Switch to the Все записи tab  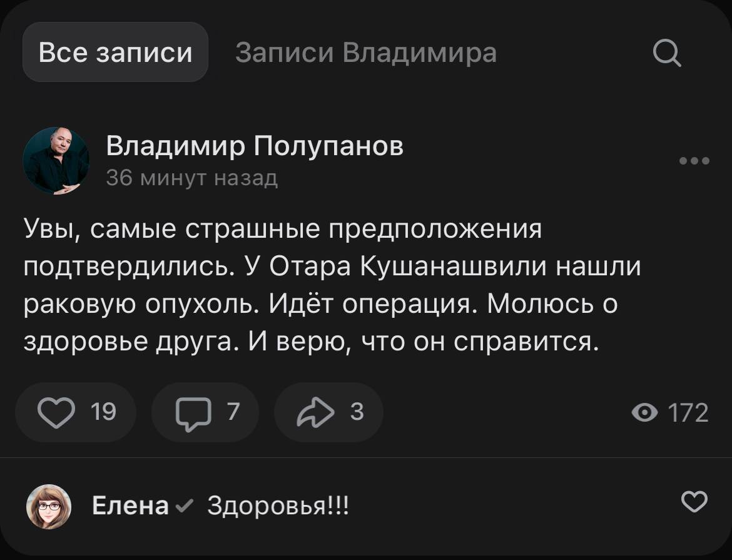coord(115,53)
